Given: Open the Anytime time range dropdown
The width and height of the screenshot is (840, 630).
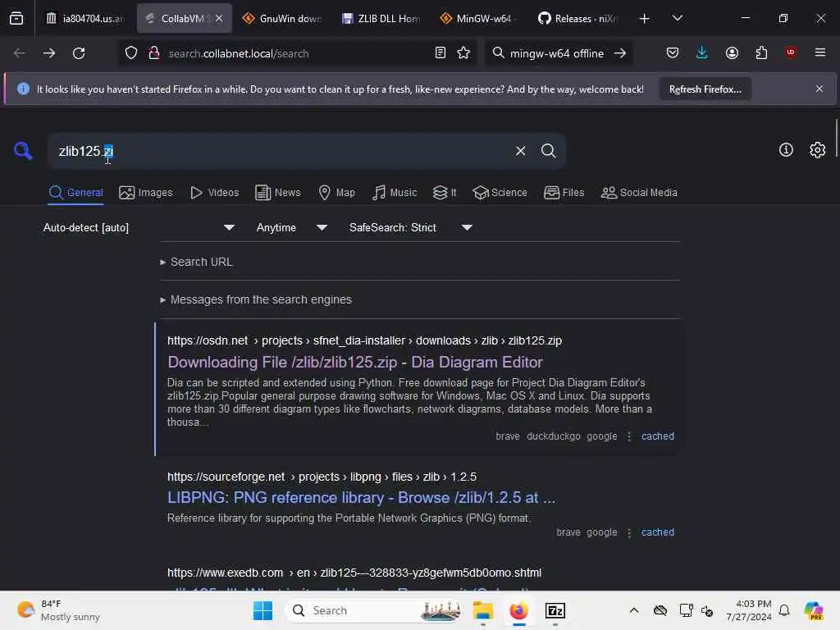Looking at the screenshot, I should [291, 228].
